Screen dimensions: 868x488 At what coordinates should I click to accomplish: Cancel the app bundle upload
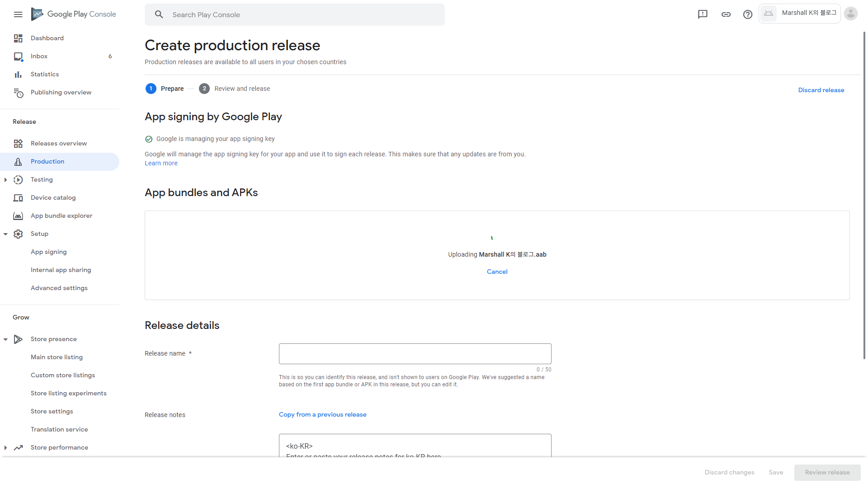tap(497, 272)
